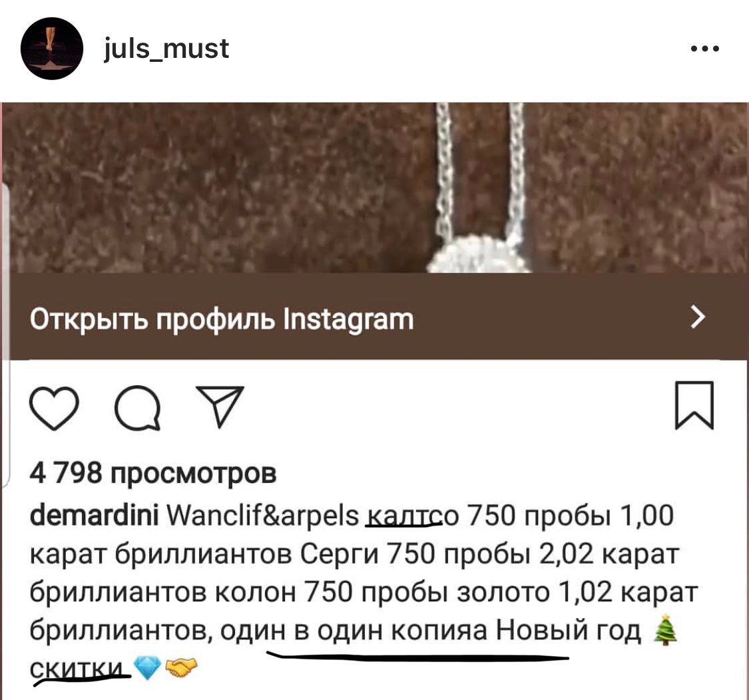Click the handshake emoji in caption
Image resolution: width=749 pixels, height=700 pixels.
[x=180, y=667]
